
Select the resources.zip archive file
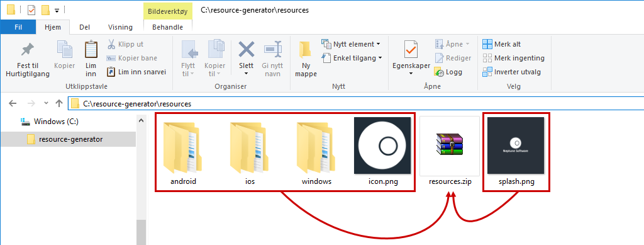(449, 151)
